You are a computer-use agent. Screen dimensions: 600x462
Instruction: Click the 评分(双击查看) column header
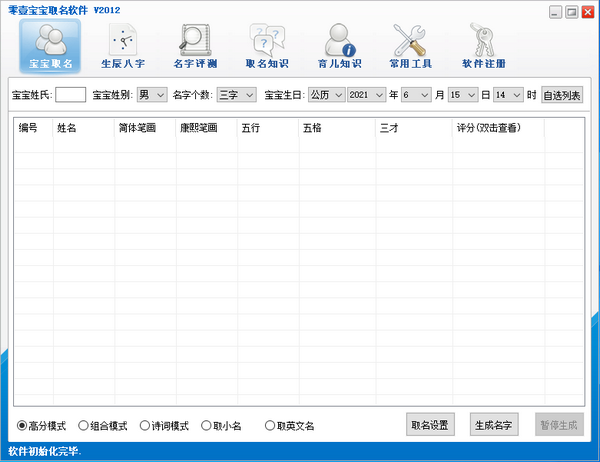coord(498,128)
